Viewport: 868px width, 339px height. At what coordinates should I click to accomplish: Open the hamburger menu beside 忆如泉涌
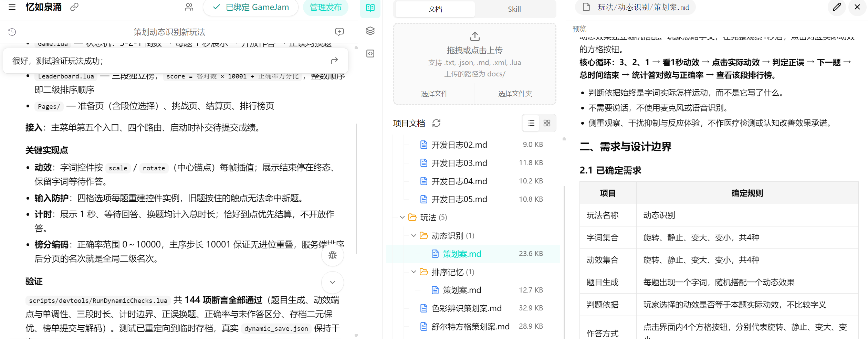point(12,7)
